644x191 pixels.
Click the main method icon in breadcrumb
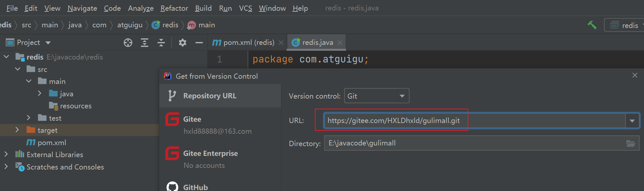tap(192, 25)
